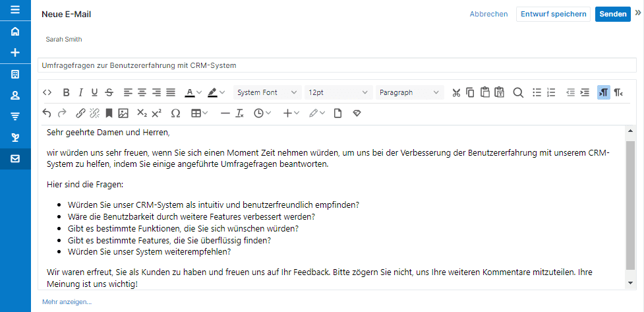Open the Paragraph format dropdown
The image size is (644, 312).
click(x=409, y=92)
